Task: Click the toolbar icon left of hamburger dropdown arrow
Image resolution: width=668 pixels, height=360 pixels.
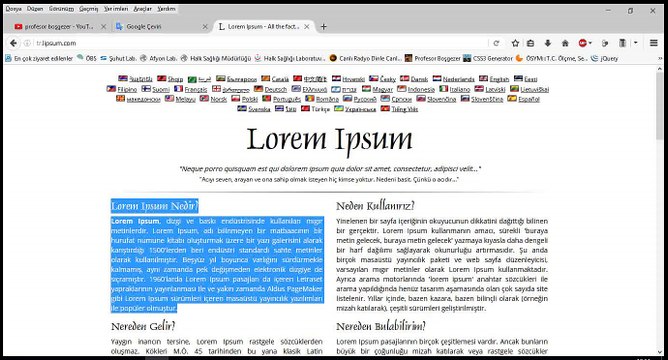Action: coord(622,43)
